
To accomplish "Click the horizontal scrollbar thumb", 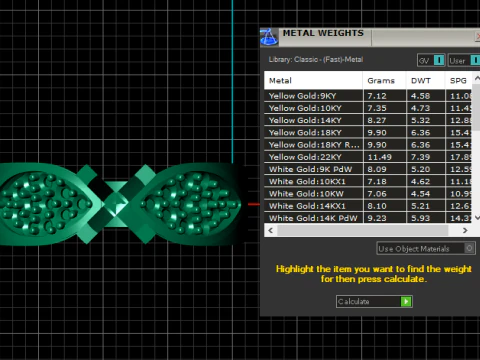I will pos(363,230).
